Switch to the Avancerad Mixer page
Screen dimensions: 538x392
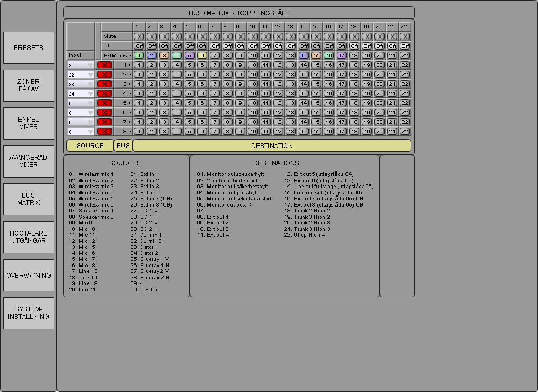28,161
